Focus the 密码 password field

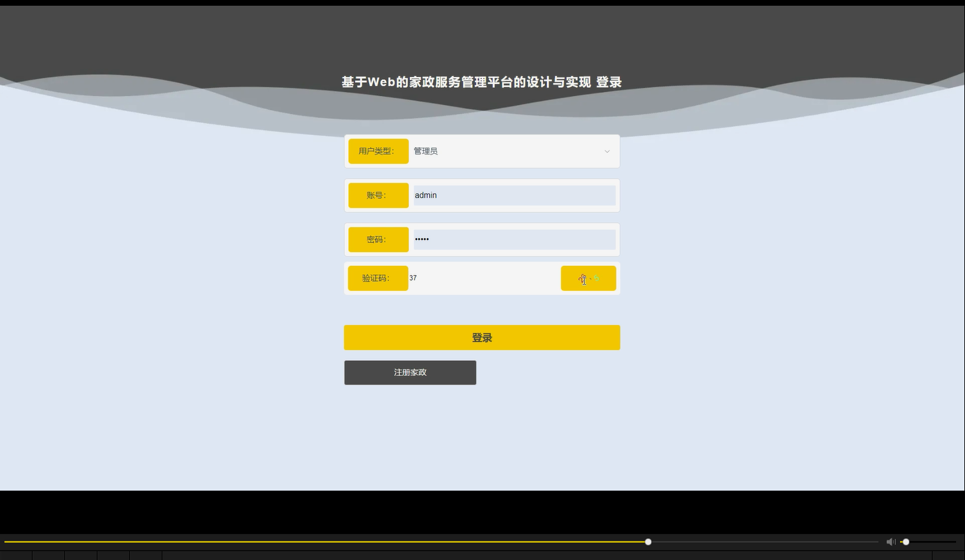(514, 240)
